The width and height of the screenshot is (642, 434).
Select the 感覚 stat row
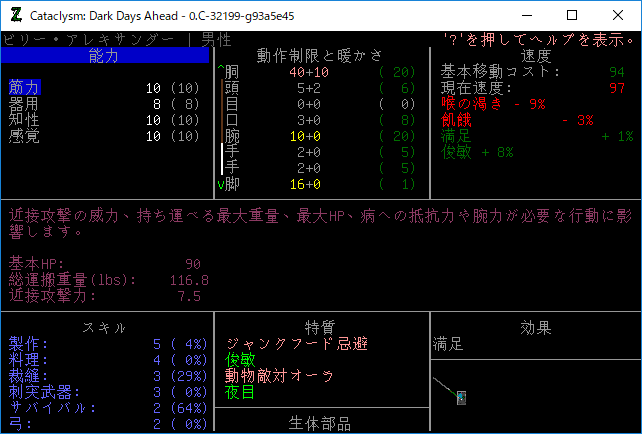click(x=24, y=136)
